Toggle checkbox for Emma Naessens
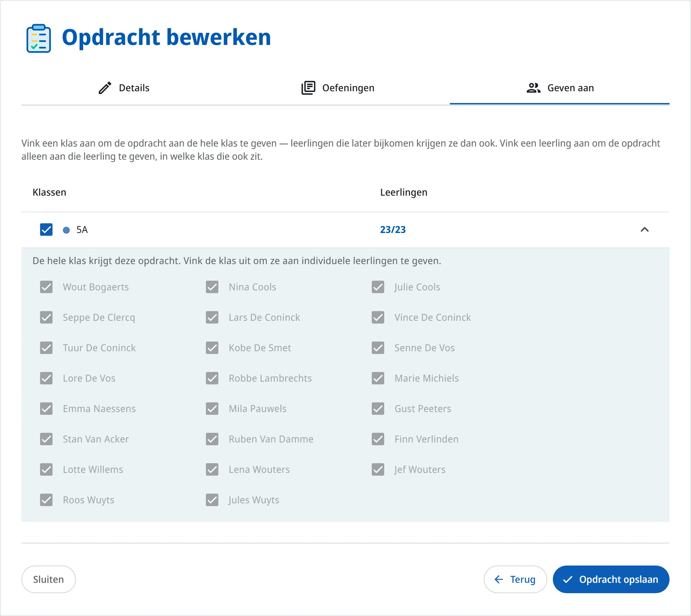The image size is (691, 616). click(46, 409)
